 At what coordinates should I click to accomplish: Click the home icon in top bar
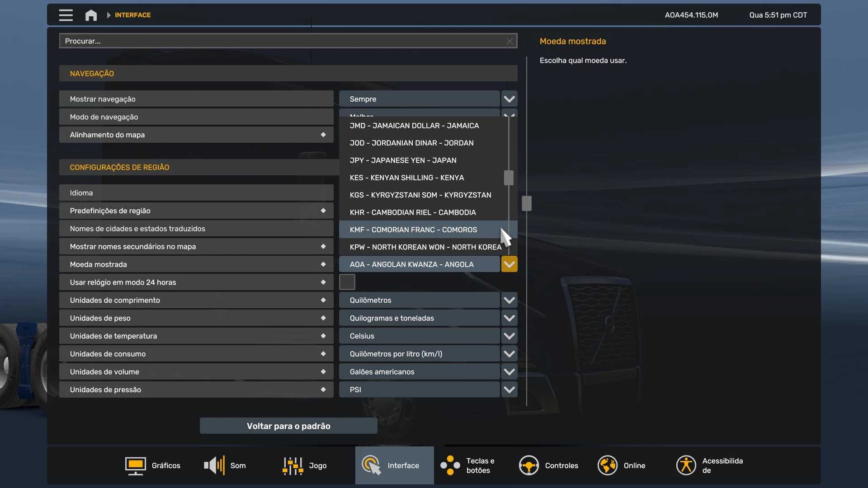tap(91, 15)
